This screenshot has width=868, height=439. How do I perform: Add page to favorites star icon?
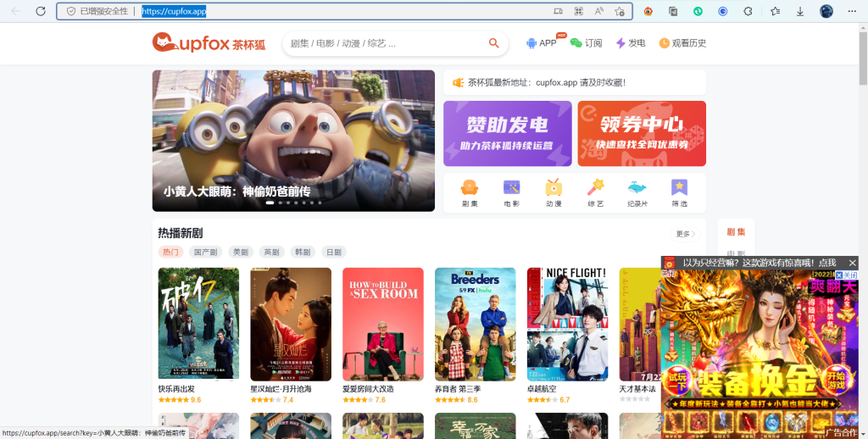point(620,11)
